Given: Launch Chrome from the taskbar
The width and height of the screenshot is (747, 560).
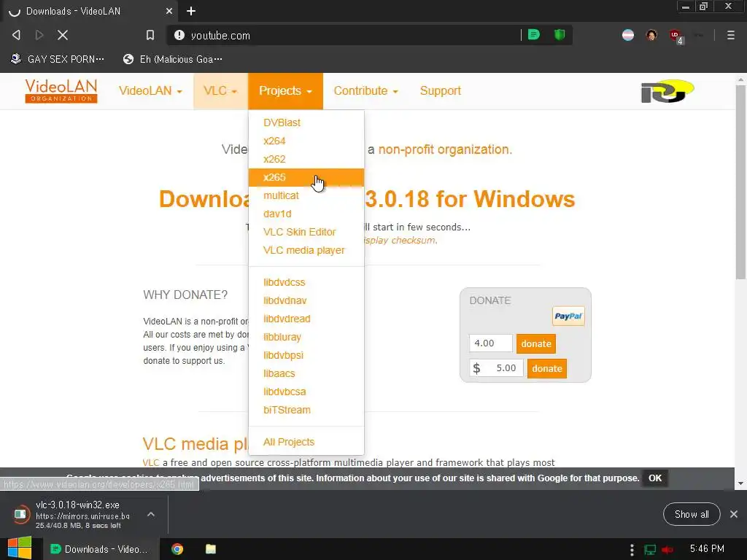Looking at the screenshot, I should 177,549.
